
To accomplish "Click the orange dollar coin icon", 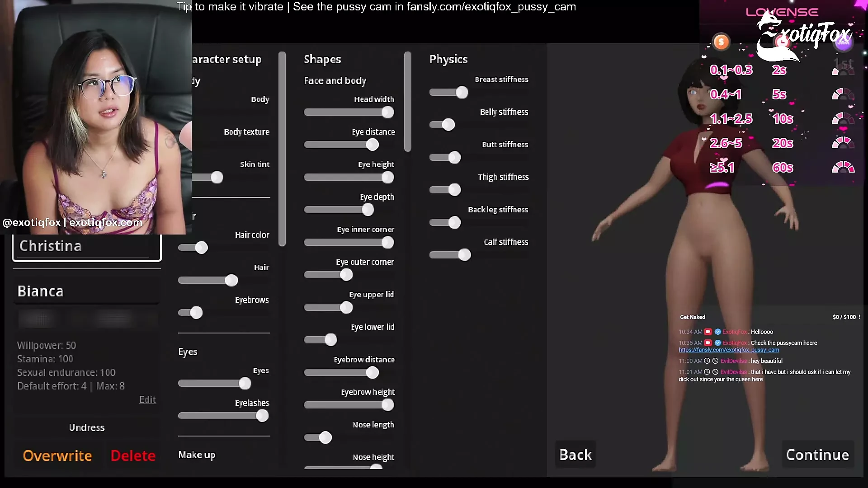I will click(x=721, y=42).
